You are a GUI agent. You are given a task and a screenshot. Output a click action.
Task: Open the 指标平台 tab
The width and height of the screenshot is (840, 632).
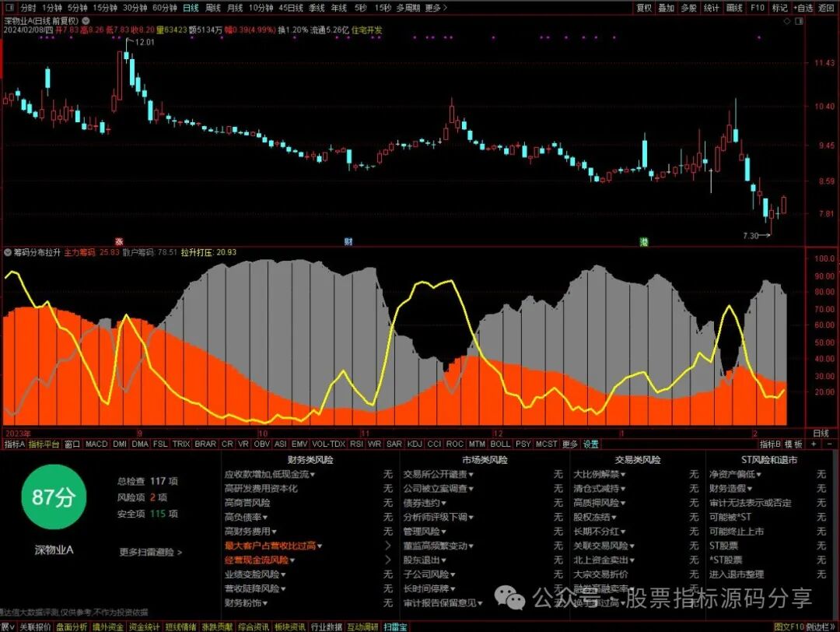click(x=44, y=444)
